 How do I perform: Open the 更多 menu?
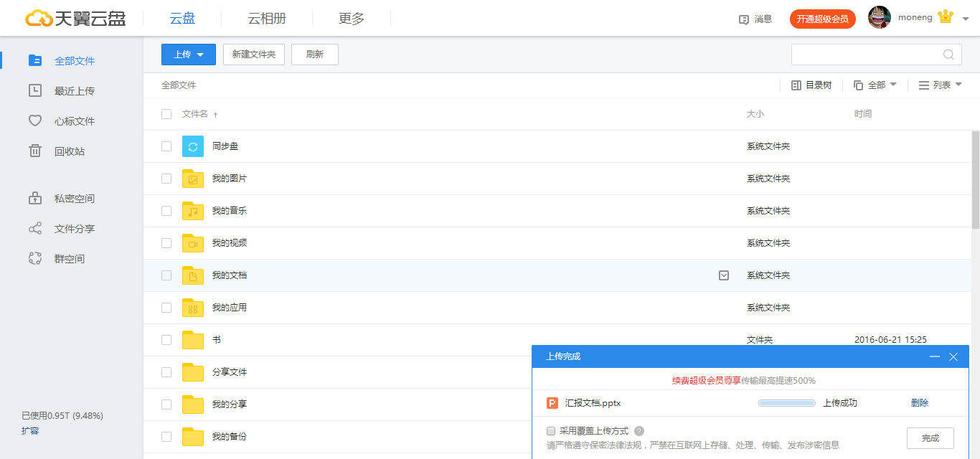coord(351,18)
